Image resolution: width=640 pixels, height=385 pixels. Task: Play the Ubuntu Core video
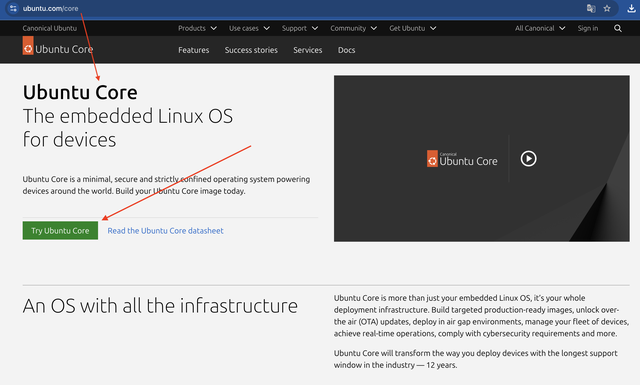[528, 158]
